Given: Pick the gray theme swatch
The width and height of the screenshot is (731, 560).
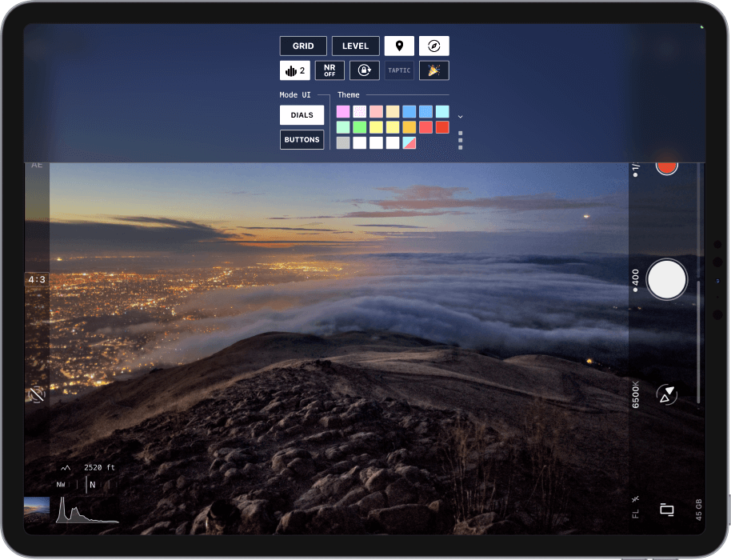Looking at the screenshot, I should tap(343, 142).
